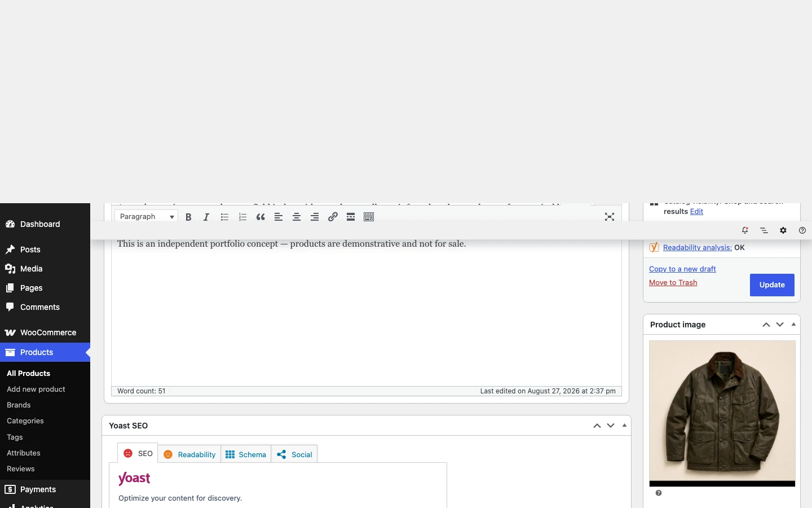Screen dimensions: 812x508
Task: Open the settings gear icon
Action: coord(783,230)
